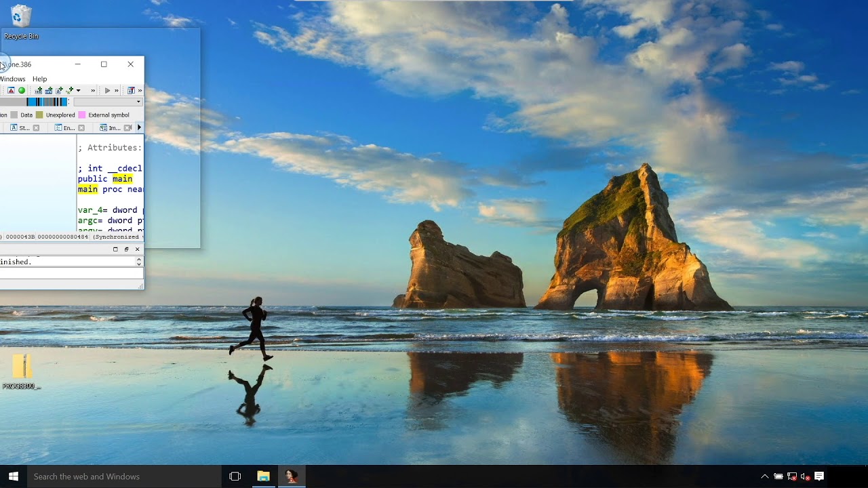The height and width of the screenshot is (488, 868).
Task: Click status bar value 0000043B
Action: coord(19,237)
